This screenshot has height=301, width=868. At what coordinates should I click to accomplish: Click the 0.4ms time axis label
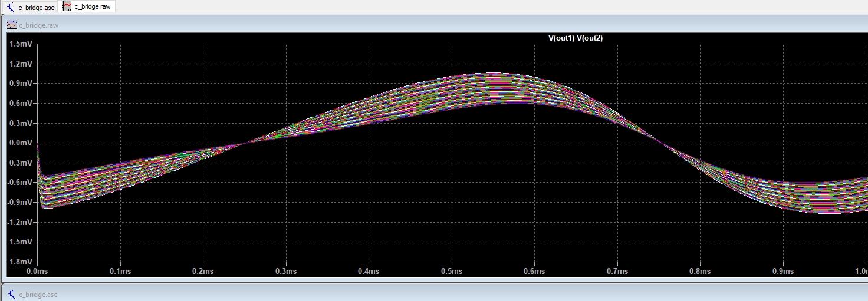[x=369, y=272]
